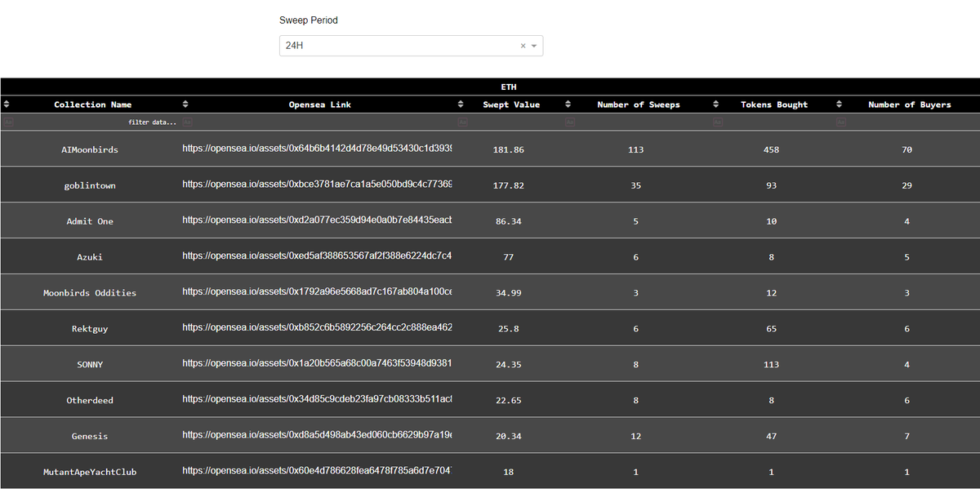Click swept value 25.8 cell
The width and height of the screenshot is (980, 489).
509,329
